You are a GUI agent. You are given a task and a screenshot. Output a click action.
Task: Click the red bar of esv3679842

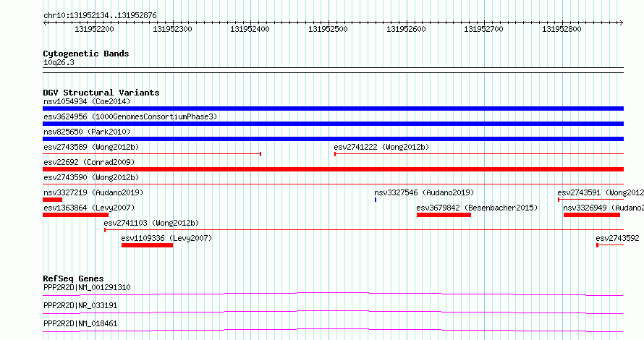[x=444, y=215]
